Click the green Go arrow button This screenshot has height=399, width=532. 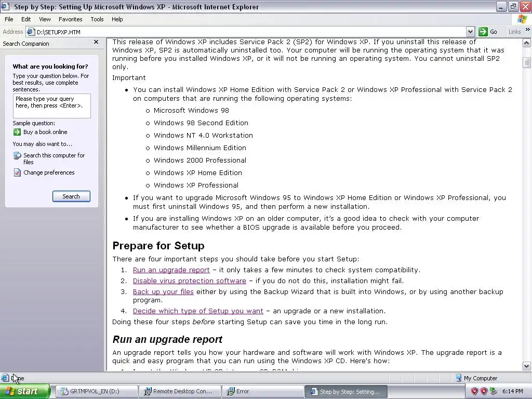[483, 32]
